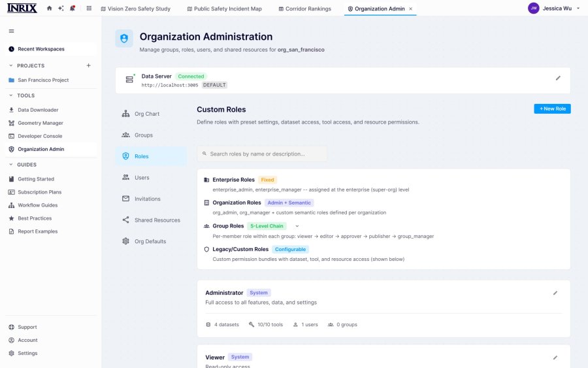Collapse the TOOLS section
This screenshot has width=588, height=368.
[11, 95]
